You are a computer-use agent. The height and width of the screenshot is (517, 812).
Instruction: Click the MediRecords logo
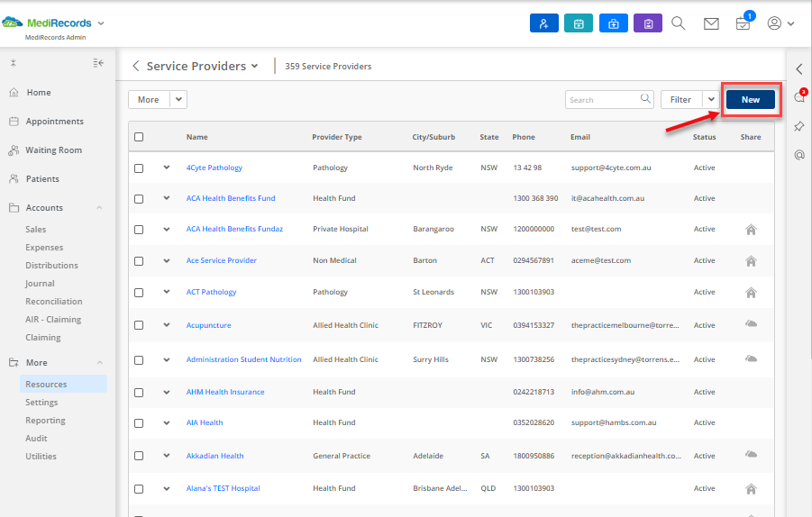click(x=47, y=23)
